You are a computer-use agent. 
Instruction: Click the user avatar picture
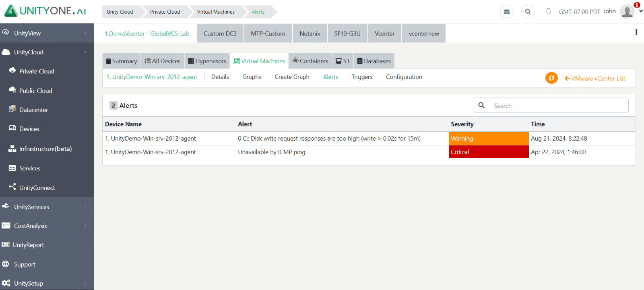[x=627, y=11]
